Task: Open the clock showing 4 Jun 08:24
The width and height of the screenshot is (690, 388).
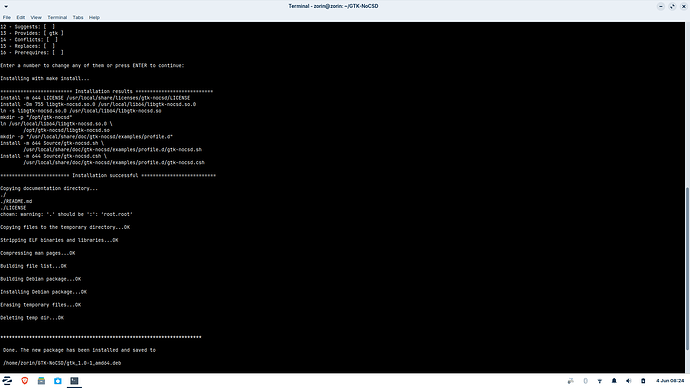Action: pyautogui.click(x=670, y=381)
